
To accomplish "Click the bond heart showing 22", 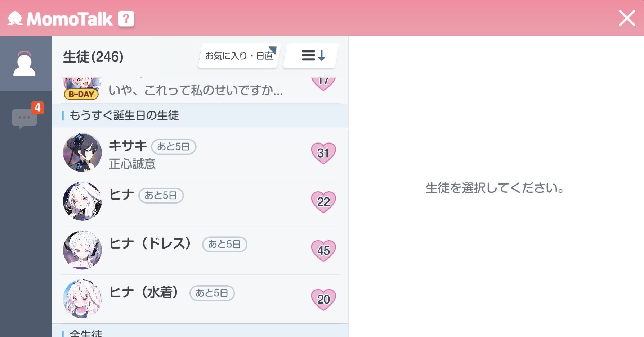I will pyautogui.click(x=323, y=202).
